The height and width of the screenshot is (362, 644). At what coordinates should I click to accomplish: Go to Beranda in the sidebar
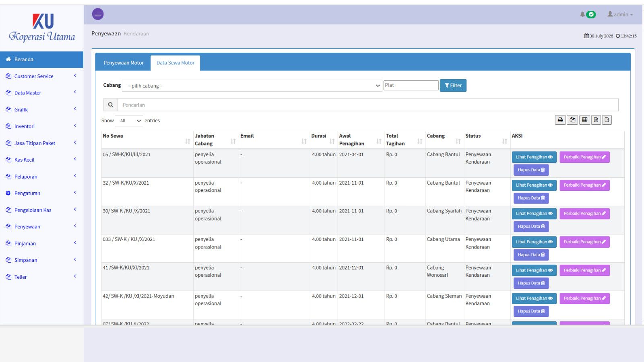[41, 60]
